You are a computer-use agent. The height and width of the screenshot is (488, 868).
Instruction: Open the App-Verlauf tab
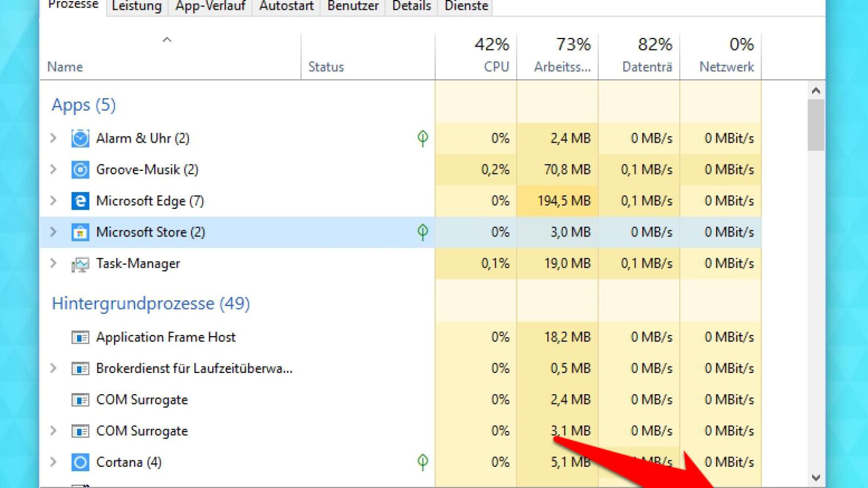click(x=210, y=7)
